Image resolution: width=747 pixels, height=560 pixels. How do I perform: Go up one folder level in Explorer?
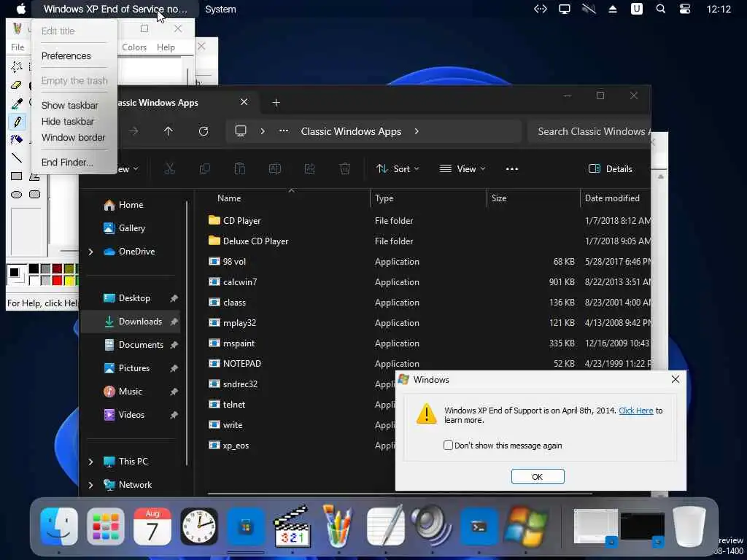click(x=169, y=131)
